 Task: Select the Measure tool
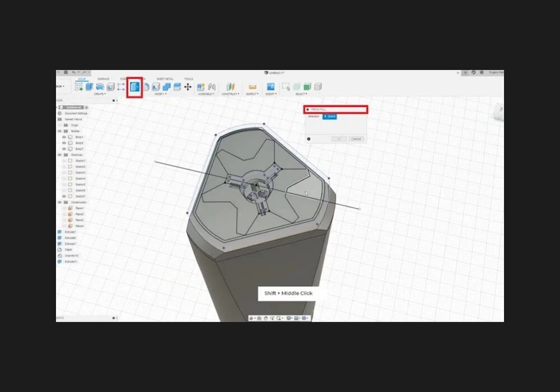253,87
